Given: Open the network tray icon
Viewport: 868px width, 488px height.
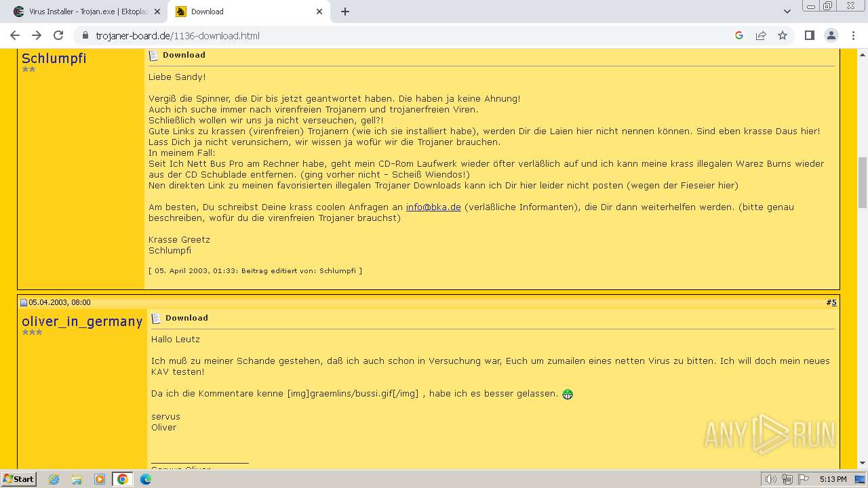Looking at the screenshot, I should click(x=787, y=479).
